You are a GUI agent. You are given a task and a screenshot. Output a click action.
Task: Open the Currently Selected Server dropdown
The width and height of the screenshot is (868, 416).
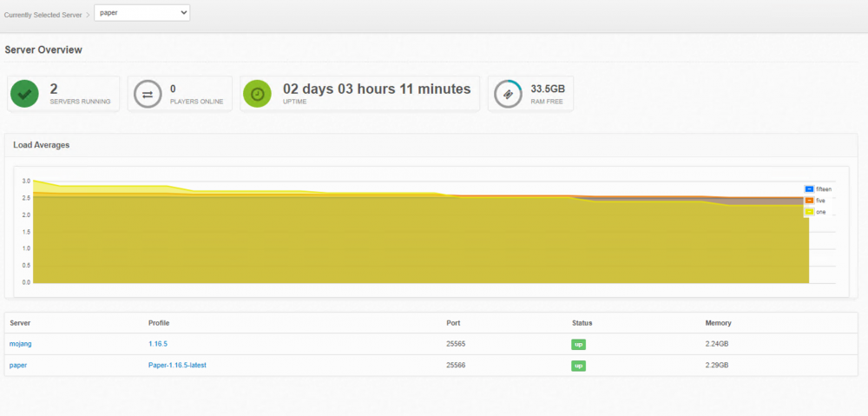click(141, 13)
